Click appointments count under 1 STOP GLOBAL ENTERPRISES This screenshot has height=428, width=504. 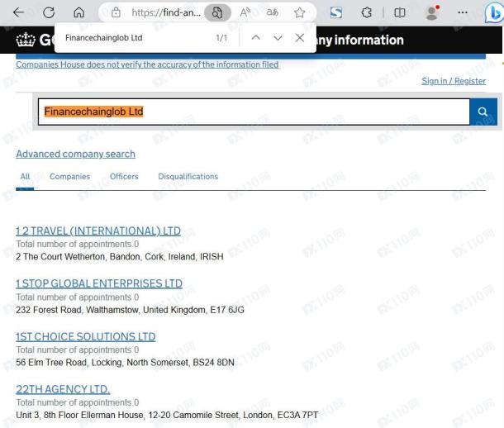tap(78, 297)
